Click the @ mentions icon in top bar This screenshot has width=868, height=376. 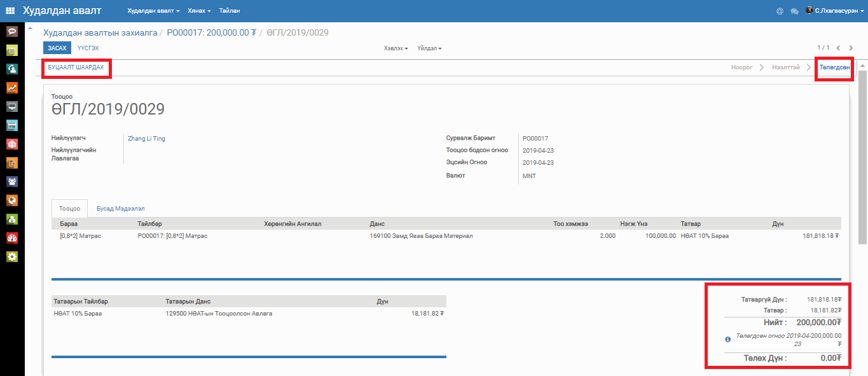click(x=780, y=11)
